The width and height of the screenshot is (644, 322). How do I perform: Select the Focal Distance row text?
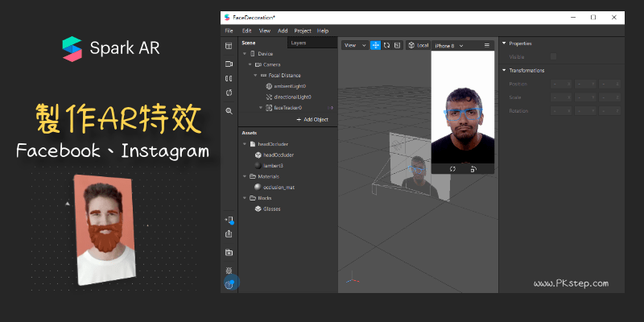coord(285,75)
